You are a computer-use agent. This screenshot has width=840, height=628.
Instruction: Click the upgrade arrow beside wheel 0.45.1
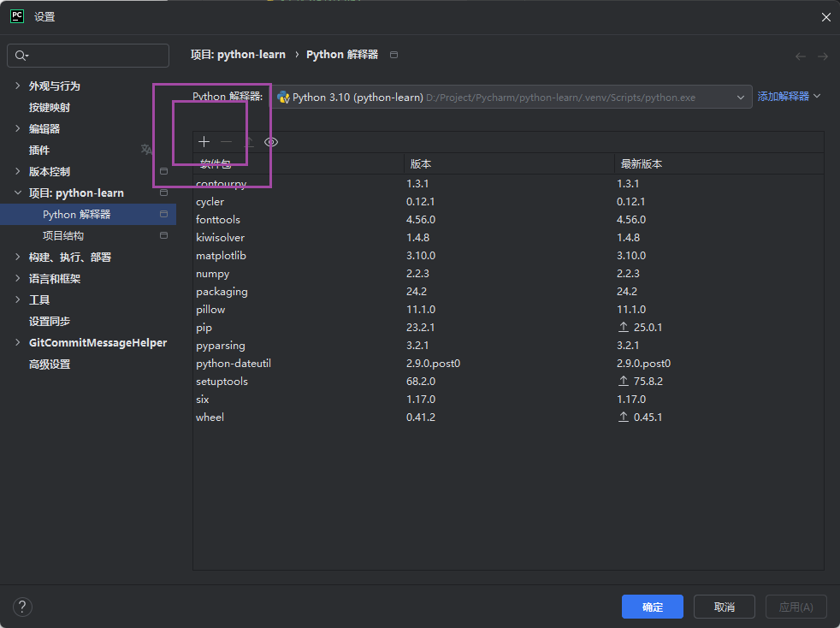point(624,417)
